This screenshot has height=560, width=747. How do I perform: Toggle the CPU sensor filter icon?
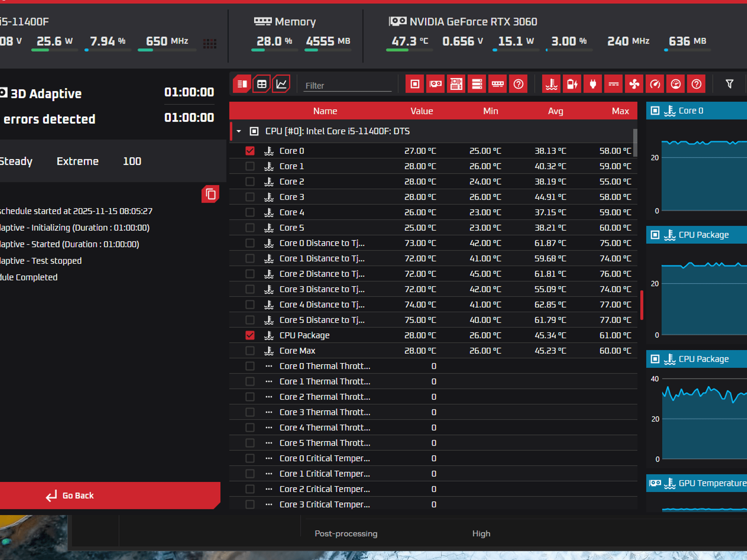pyautogui.click(x=415, y=84)
